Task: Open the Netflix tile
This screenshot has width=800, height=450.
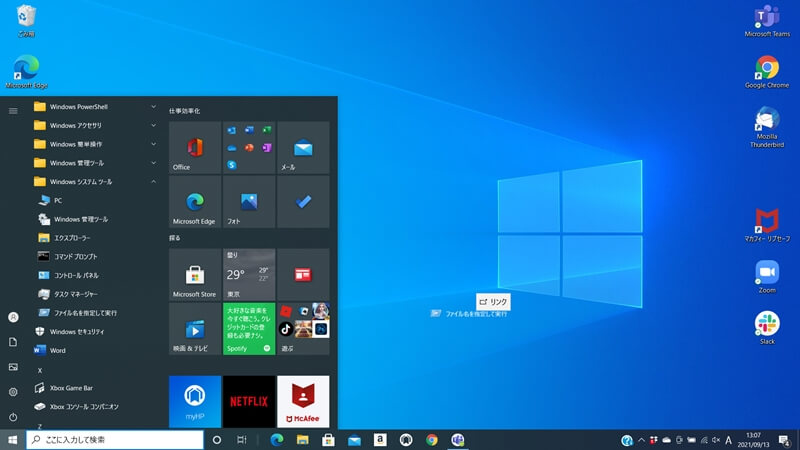Action: [x=249, y=402]
